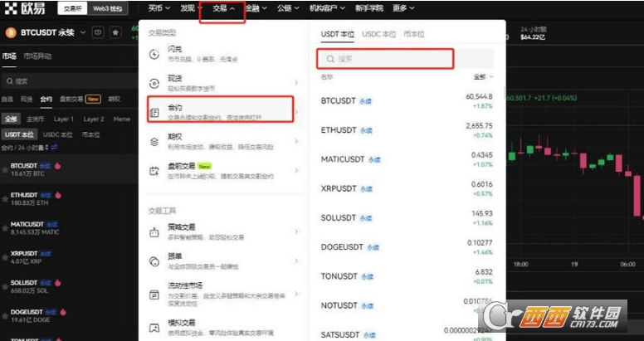Click the OKX 欧易 logo

click(x=24, y=9)
